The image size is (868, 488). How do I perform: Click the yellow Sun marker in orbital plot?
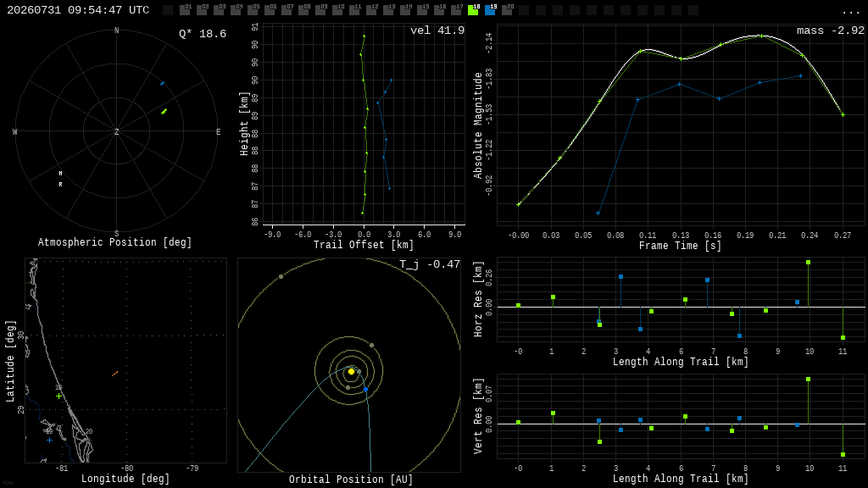coord(351,372)
